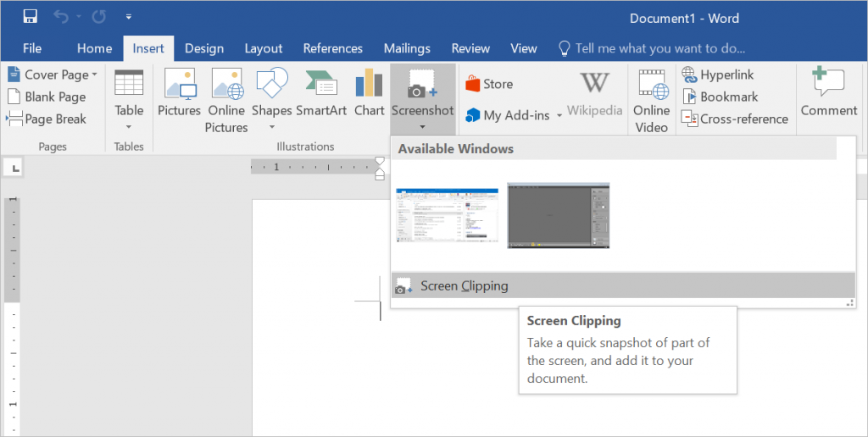Open the Online Pictures tool

coord(226,100)
